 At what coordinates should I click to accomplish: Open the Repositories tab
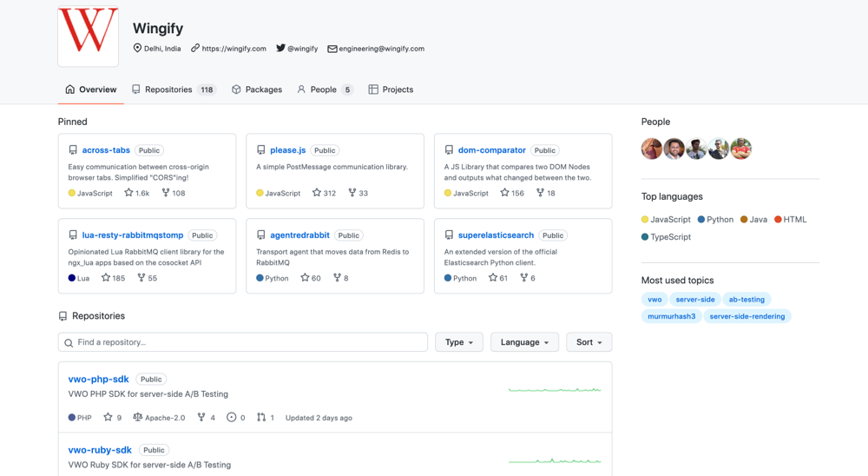[174, 89]
